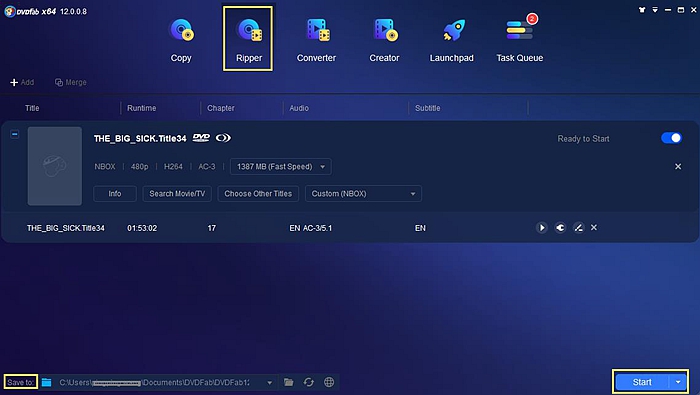
Task: Open the output folder browse icon
Action: [x=288, y=382]
